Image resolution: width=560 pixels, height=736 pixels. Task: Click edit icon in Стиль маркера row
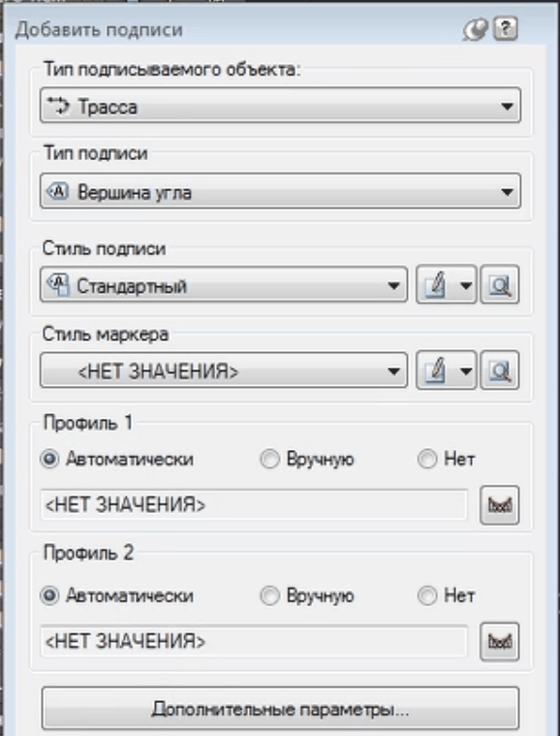click(x=435, y=370)
